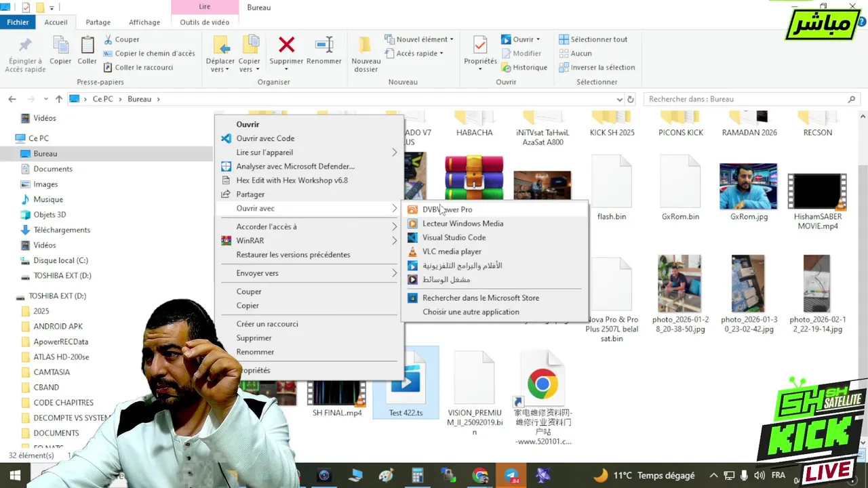Select the Test 422.ts file
This screenshot has width=868, height=488.
[x=406, y=383]
